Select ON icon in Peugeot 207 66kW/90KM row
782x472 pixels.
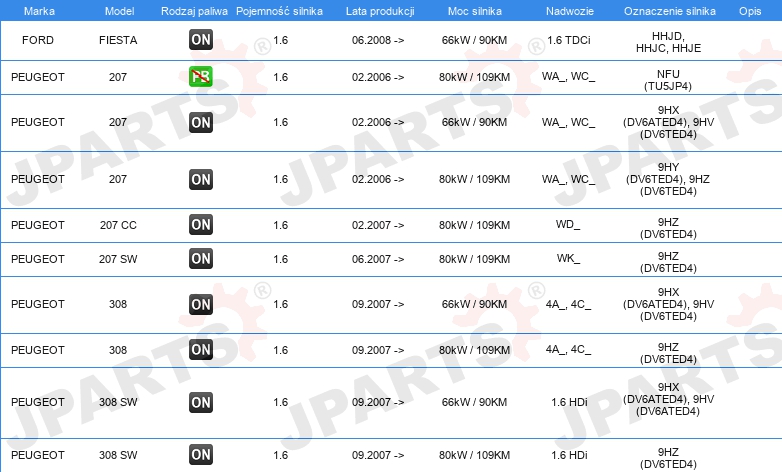(201, 122)
